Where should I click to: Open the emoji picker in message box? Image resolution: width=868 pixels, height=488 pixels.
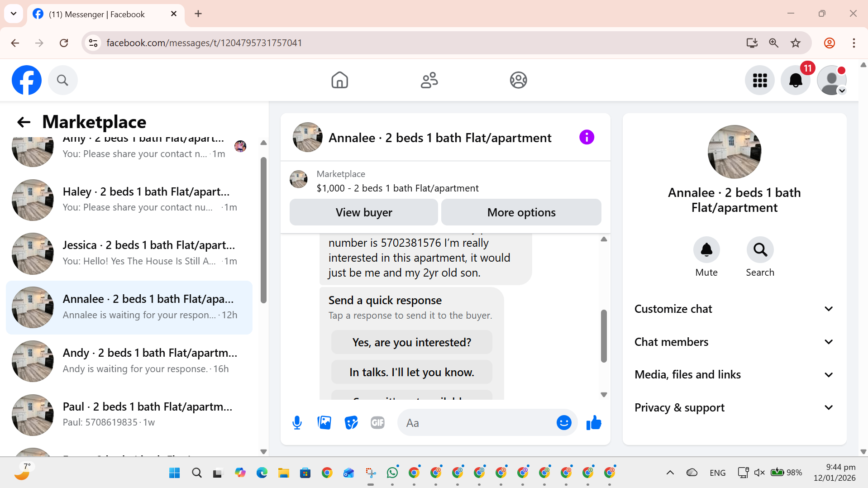point(563,423)
